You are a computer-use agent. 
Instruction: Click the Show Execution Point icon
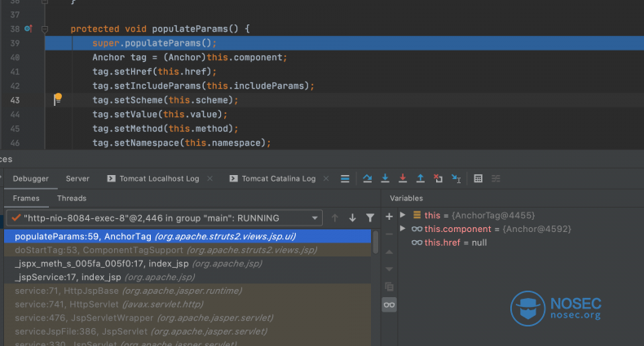(x=345, y=178)
